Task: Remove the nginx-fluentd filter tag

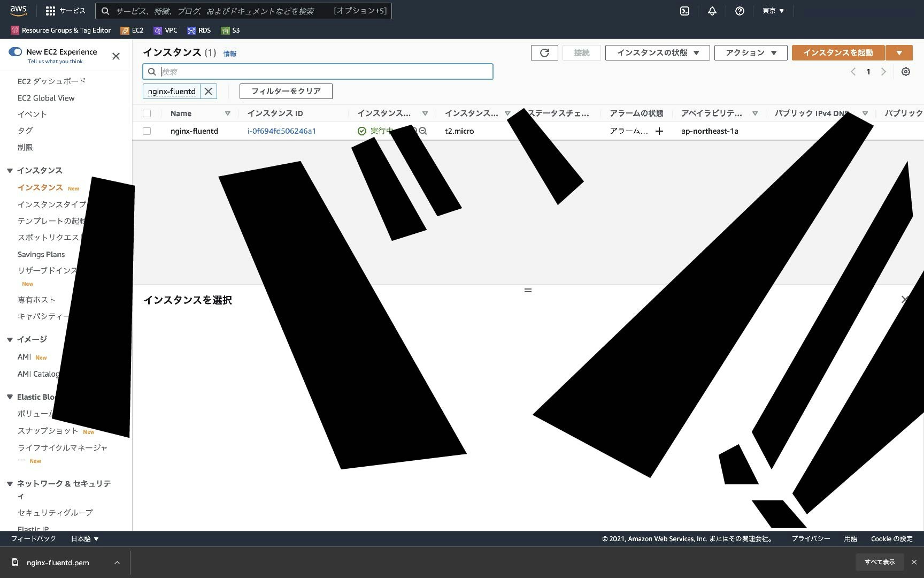Action: [209, 92]
